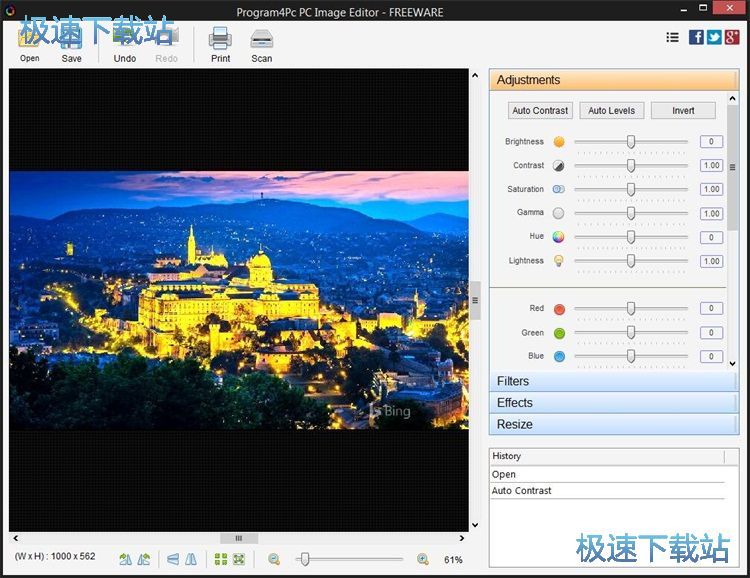Screen dimensions: 750x578
Task: Rotate image left using rotate icon
Action: tap(126, 560)
